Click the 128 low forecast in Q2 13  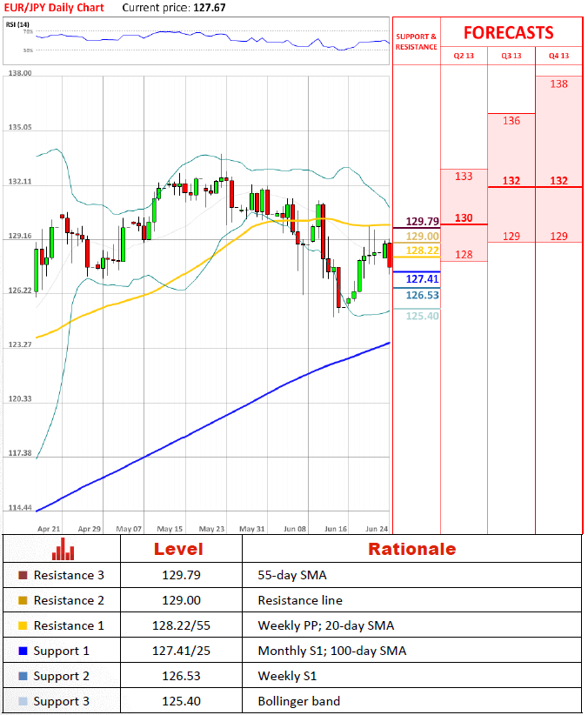(x=464, y=255)
